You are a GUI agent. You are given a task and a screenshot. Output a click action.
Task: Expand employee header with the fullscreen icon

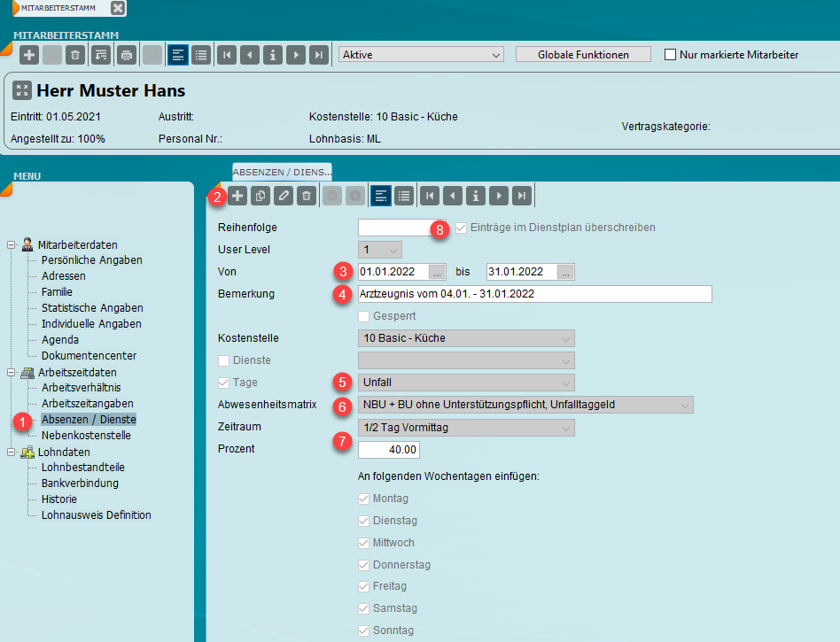tap(22, 91)
